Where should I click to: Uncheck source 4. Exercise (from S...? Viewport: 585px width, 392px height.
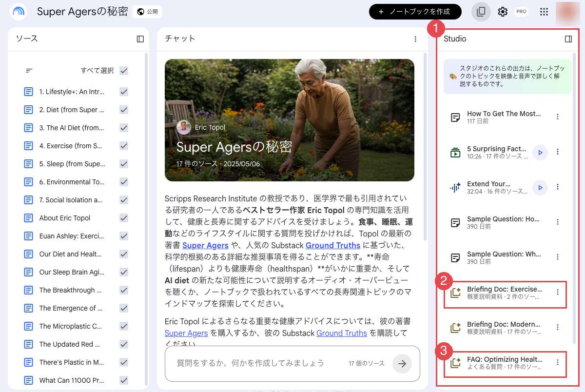124,146
